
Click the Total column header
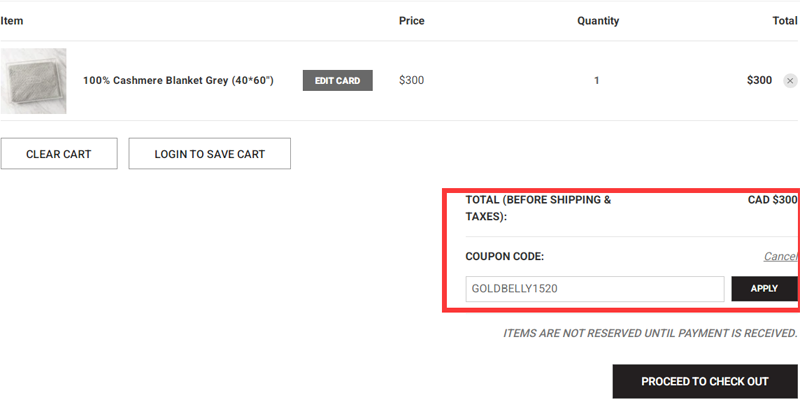tap(783, 21)
